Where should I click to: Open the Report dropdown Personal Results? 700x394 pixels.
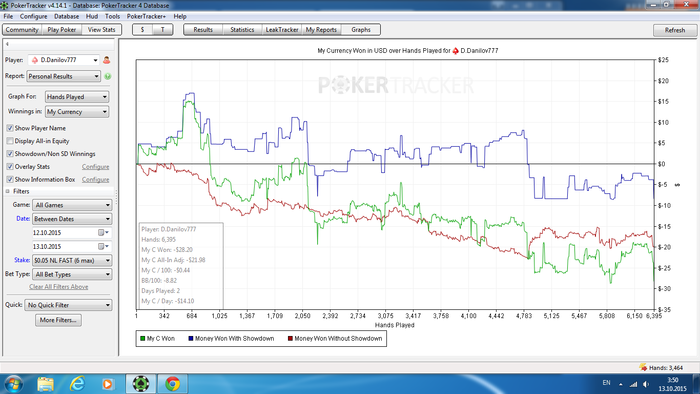63,76
